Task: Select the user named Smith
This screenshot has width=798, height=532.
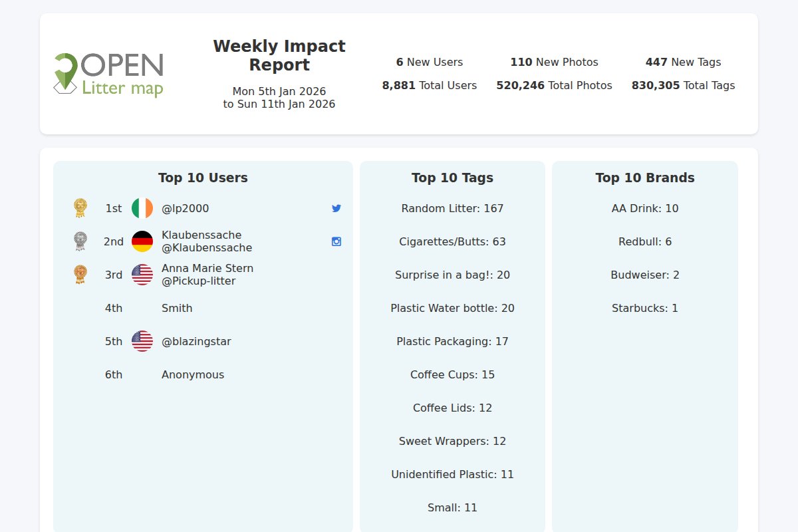Action: (x=177, y=308)
